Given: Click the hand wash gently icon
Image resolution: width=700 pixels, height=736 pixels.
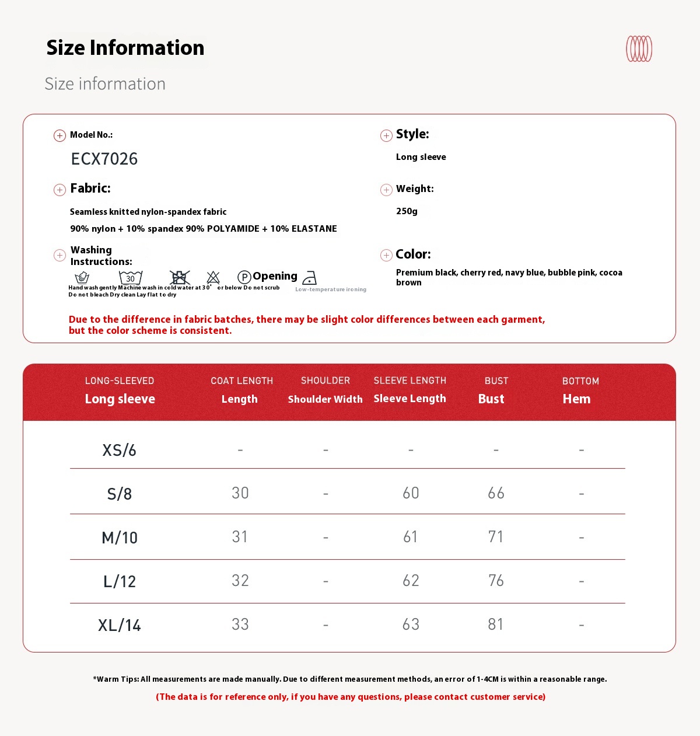Looking at the screenshot, I should point(82,277).
